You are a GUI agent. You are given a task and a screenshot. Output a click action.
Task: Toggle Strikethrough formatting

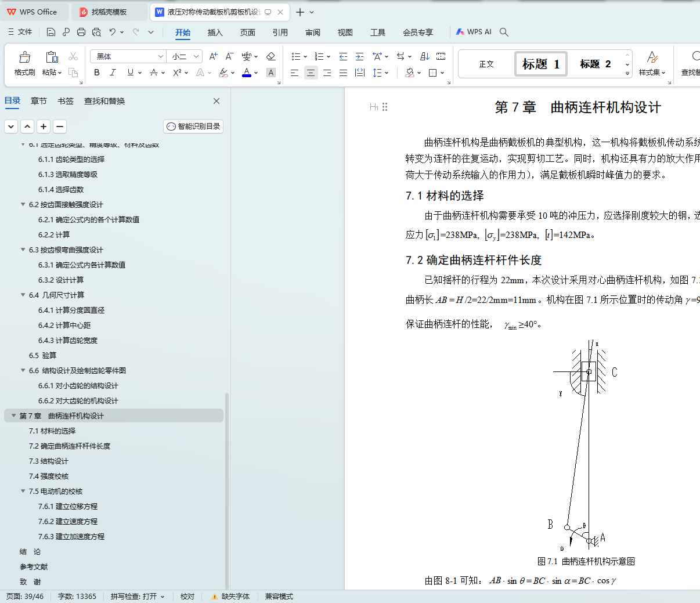click(154, 73)
